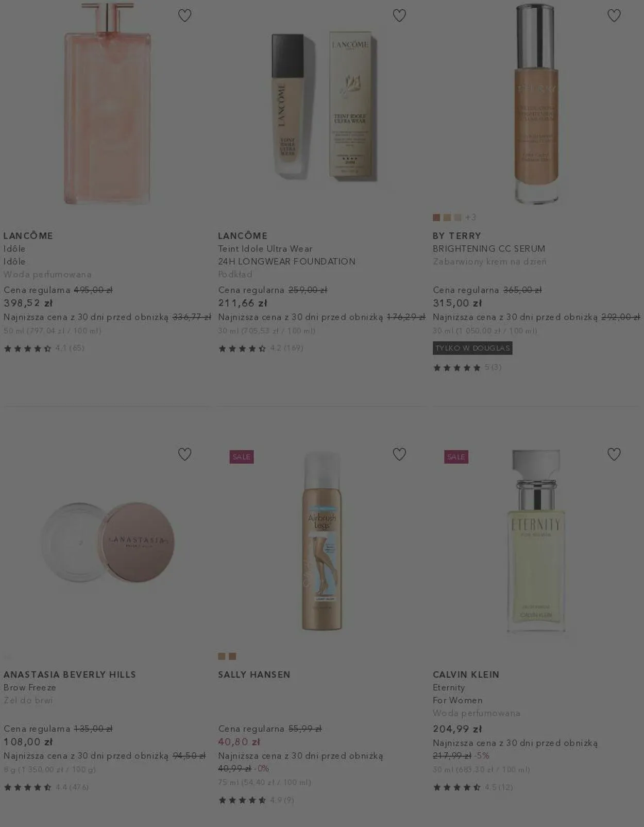The image size is (644, 827).
Task: Save Anastasia Brow Freeze to favorites
Action: pos(184,454)
